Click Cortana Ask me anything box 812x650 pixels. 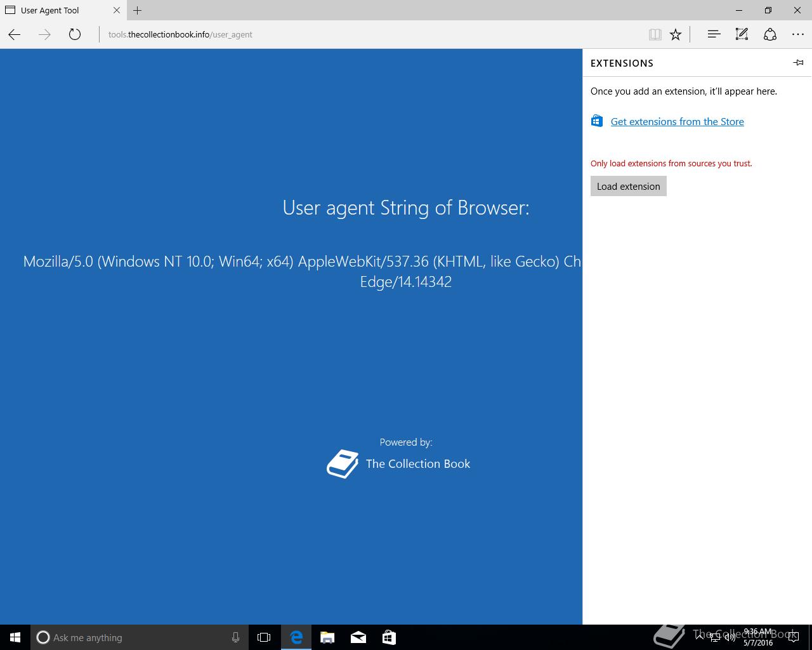[140, 637]
